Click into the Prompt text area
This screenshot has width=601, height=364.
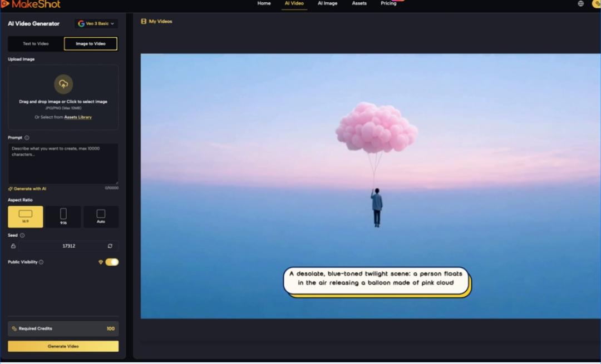point(63,164)
